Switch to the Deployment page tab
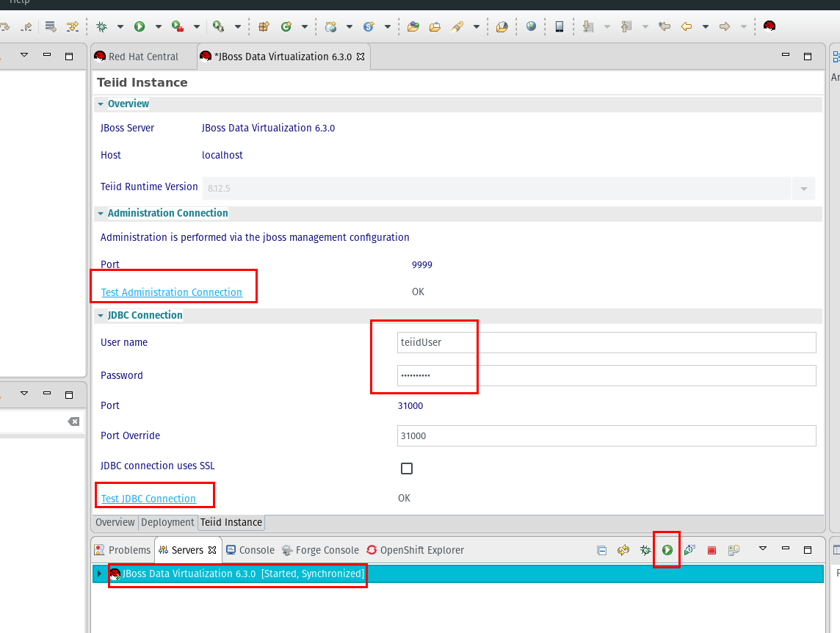The width and height of the screenshot is (840, 633). (x=167, y=523)
